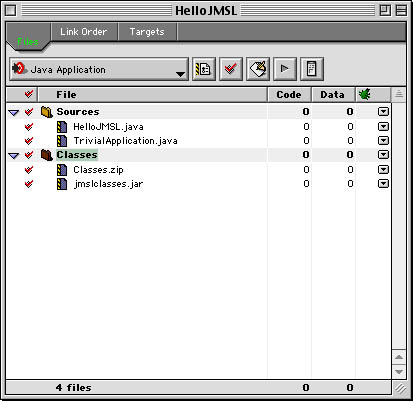Toggle the touch checkmark for Sources group

29,112
